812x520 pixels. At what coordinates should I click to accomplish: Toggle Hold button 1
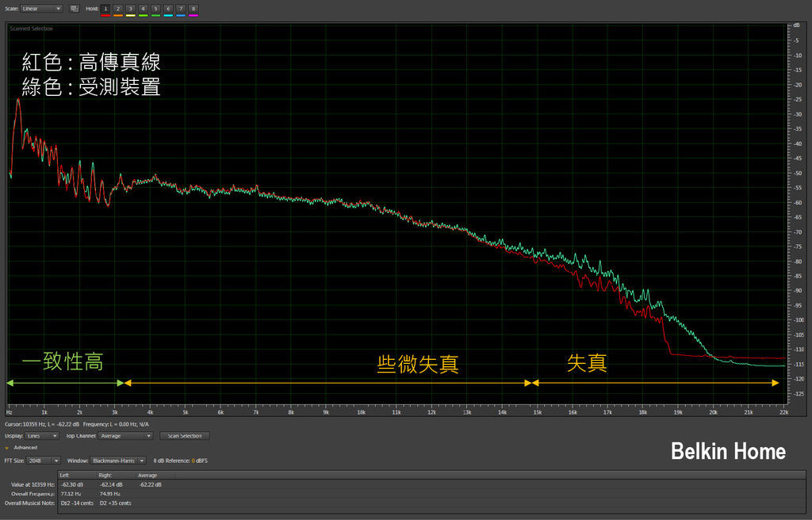[105, 9]
